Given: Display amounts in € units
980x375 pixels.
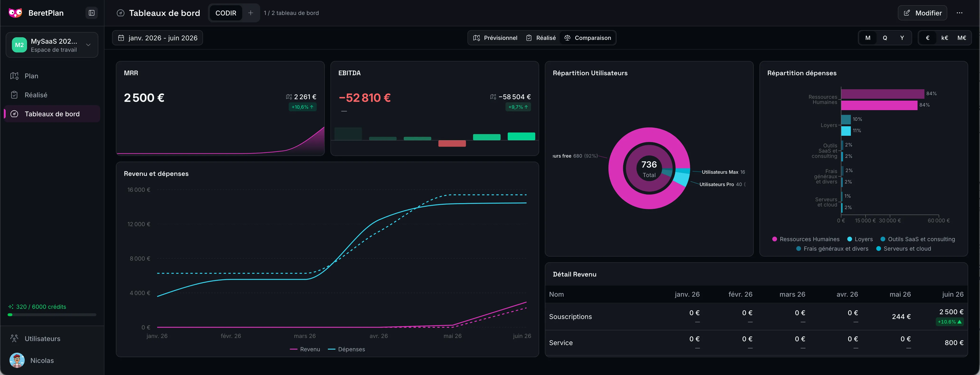Looking at the screenshot, I should point(928,38).
